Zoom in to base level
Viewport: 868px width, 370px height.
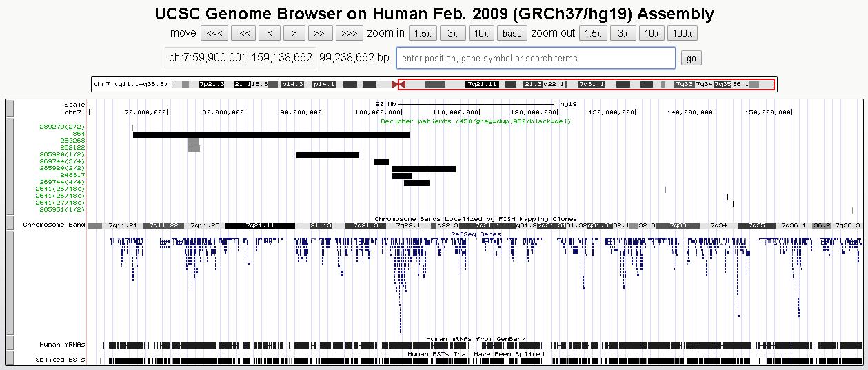tap(512, 33)
